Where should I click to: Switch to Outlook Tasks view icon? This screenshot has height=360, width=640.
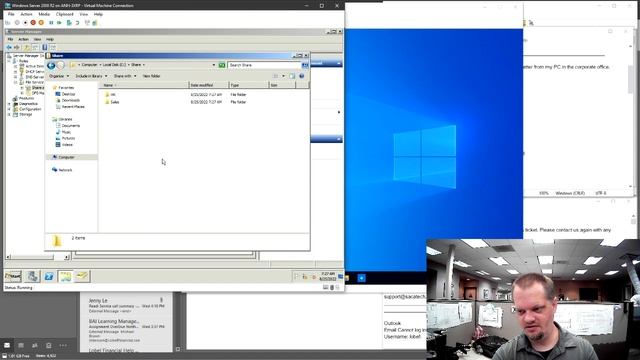tap(49, 345)
